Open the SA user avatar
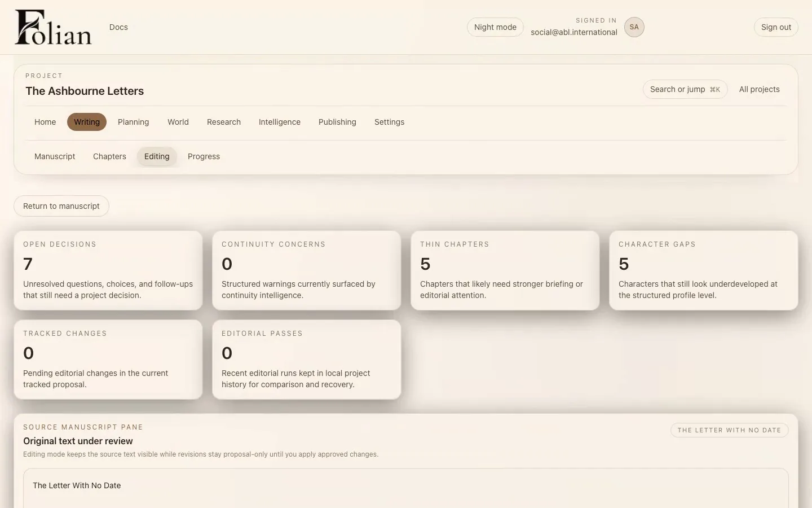Image resolution: width=812 pixels, height=508 pixels. pyautogui.click(x=634, y=27)
